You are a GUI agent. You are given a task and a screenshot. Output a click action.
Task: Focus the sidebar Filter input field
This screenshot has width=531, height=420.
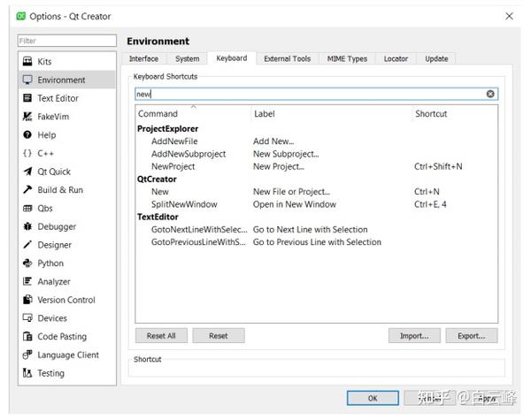pyautogui.click(x=67, y=41)
